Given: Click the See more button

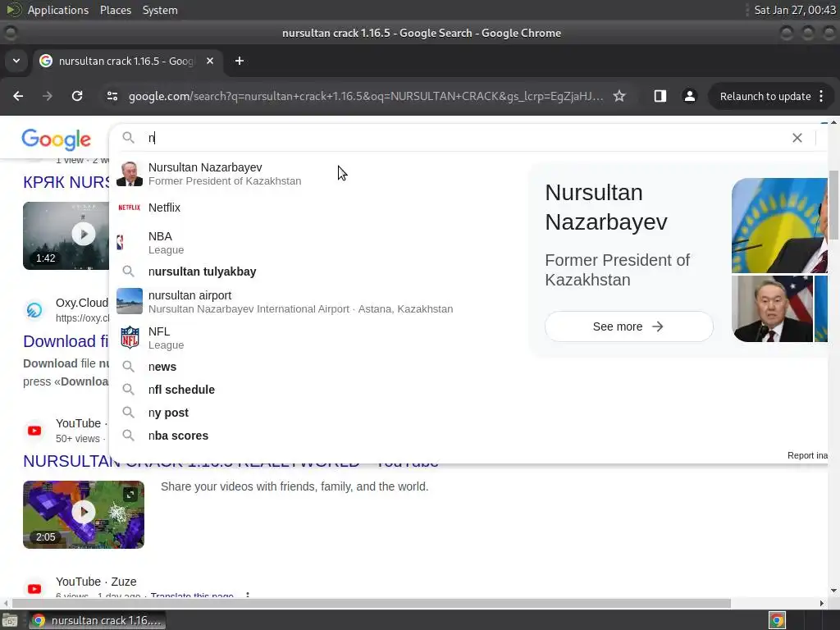Looking at the screenshot, I should 629,326.
